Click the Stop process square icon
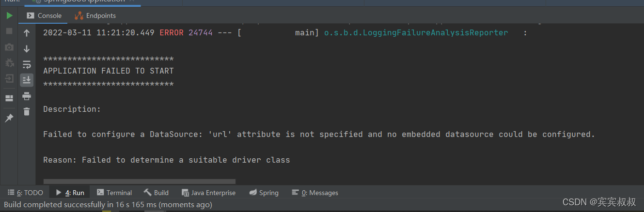 tap(9, 31)
